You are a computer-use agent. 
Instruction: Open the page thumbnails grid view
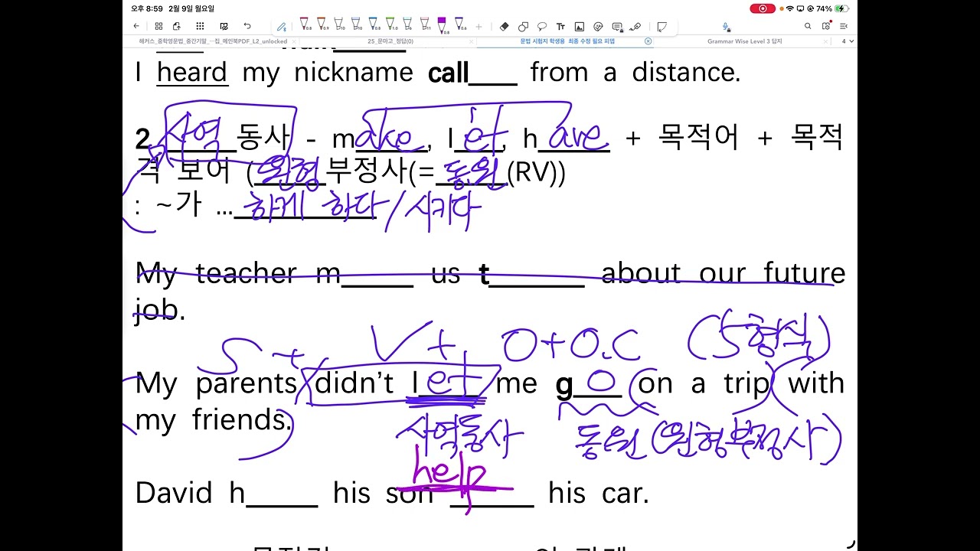158,26
